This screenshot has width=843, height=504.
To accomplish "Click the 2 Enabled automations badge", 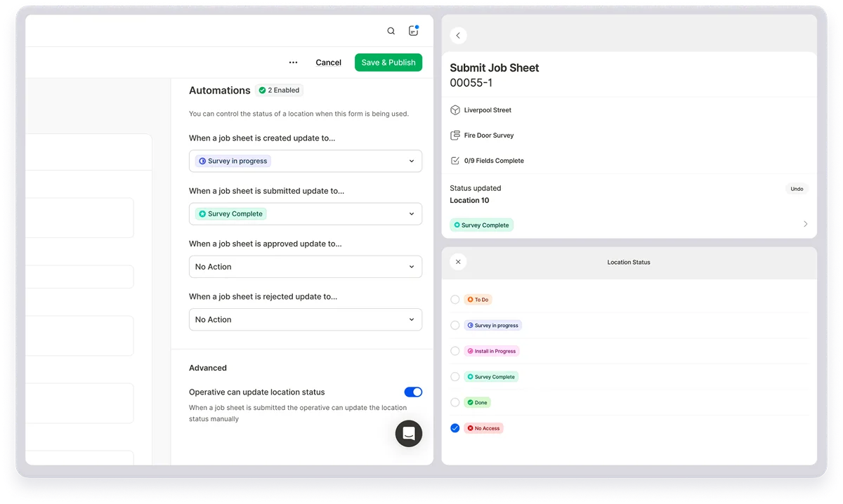I will 279,90.
